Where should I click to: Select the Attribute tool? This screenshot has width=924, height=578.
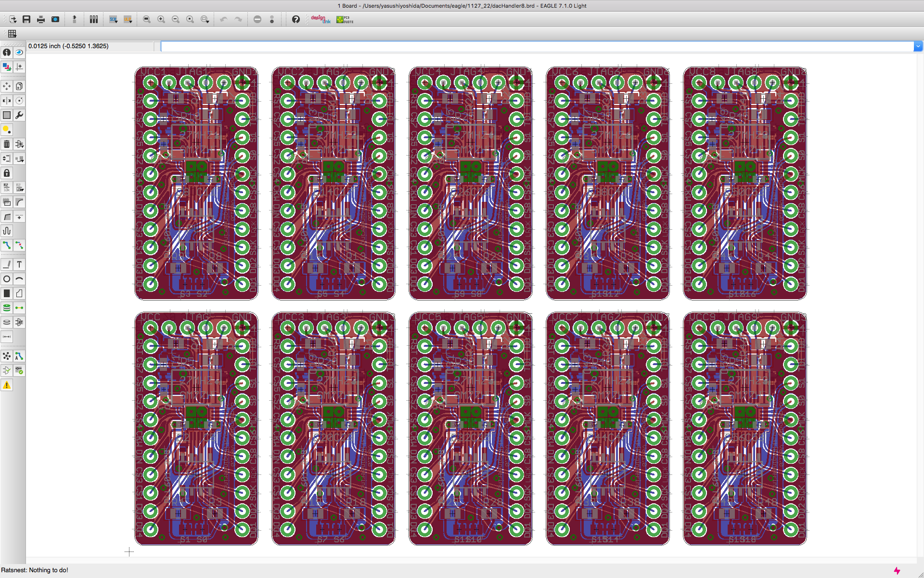19,322
